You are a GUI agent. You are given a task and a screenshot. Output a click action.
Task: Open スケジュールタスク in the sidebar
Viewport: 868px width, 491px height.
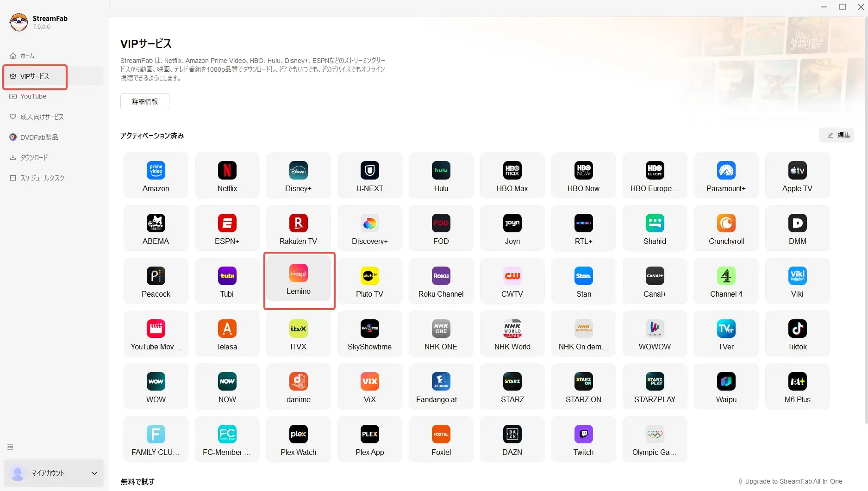(54, 178)
